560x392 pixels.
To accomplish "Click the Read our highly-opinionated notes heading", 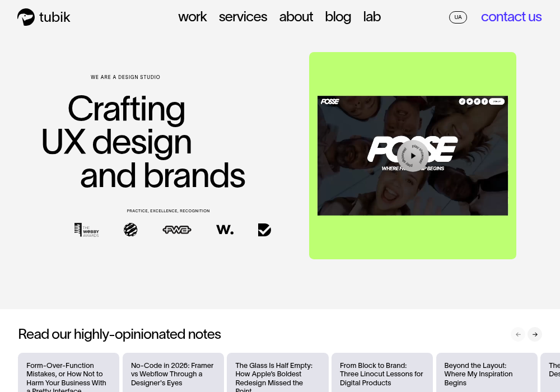I will pyautogui.click(x=119, y=334).
